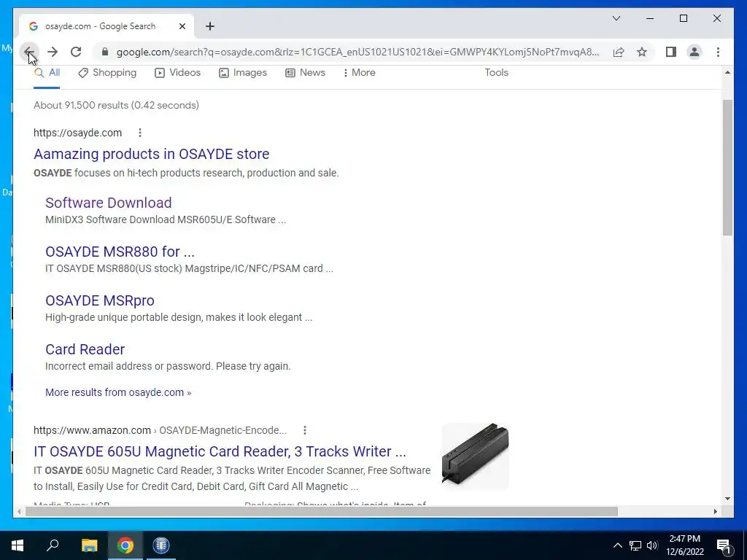The height and width of the screenshot is (560, 747).
Task: Open the blue round app in the taskbar
Action: [161, 545]
